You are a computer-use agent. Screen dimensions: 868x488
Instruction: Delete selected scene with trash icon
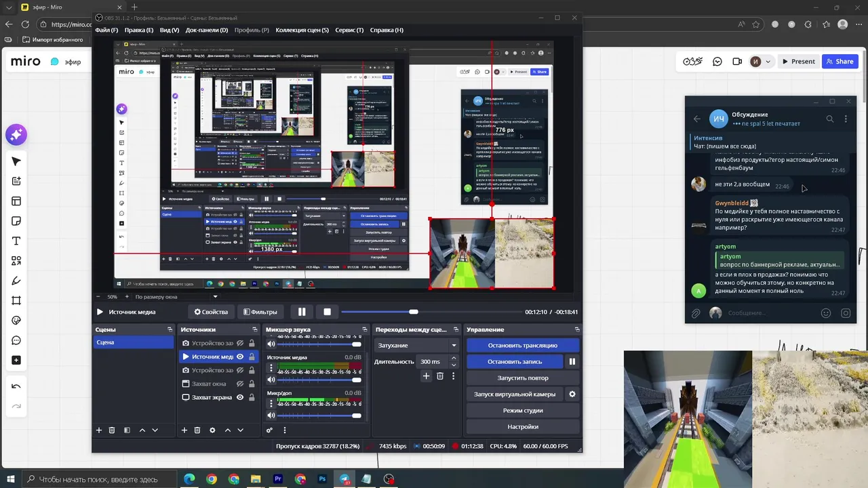pyautogui.click(x=112, y=430)
